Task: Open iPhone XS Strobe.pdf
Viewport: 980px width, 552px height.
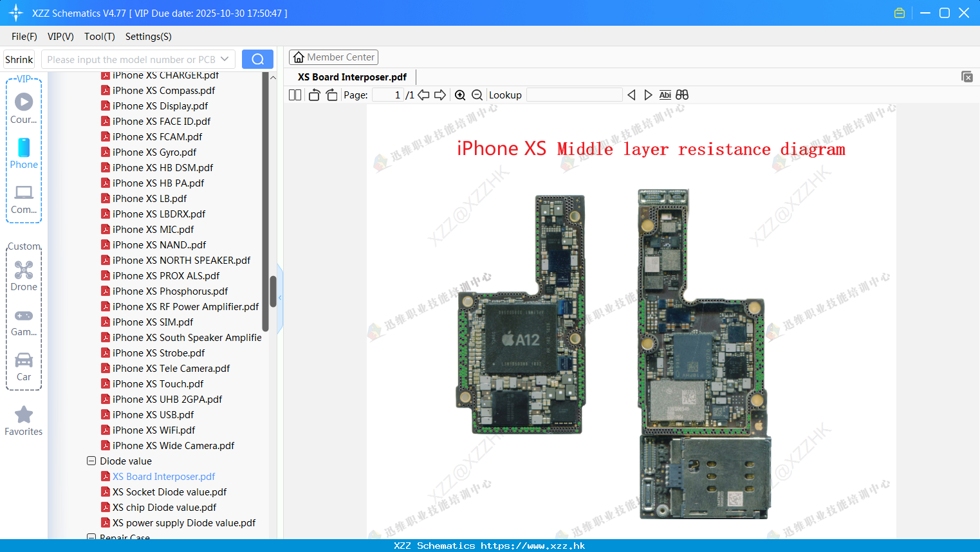Action: [x=158, y=353]
